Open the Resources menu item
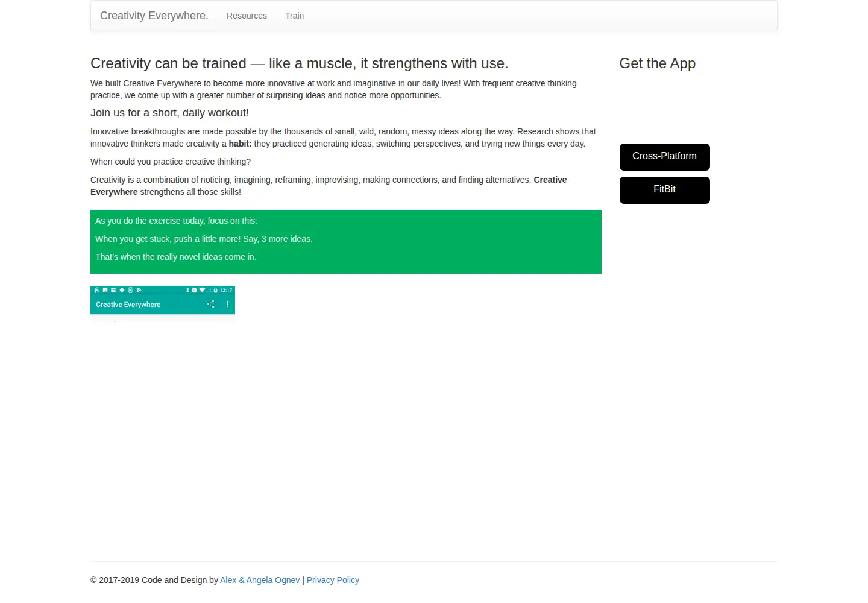Viewport: 868px width, 603px height. [x=247, y=16]
